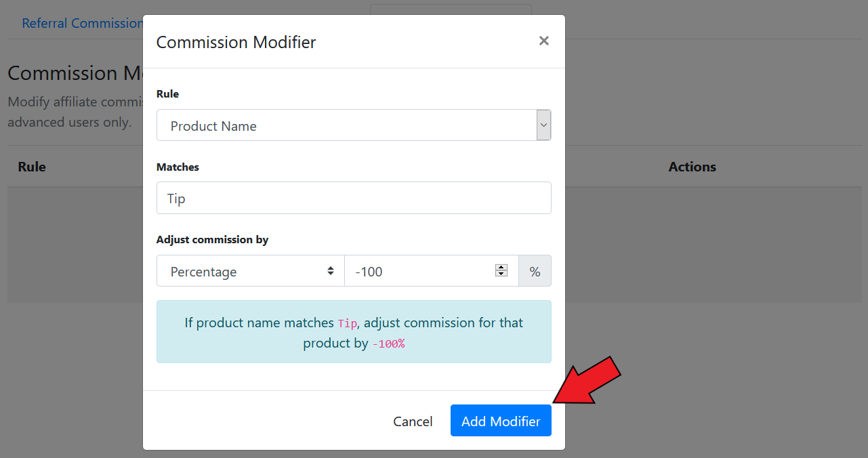868x458 pixels.
Task: Increase commission value with stepper up arrow
Action: [501, 268]
